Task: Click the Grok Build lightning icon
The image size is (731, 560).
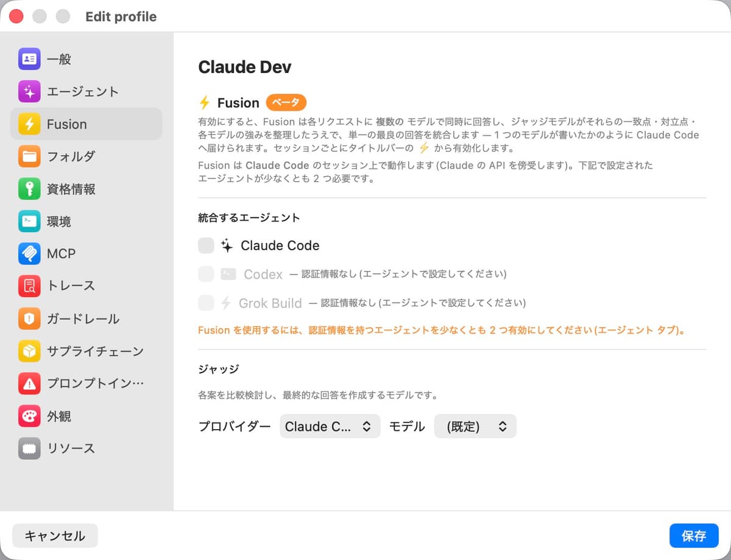Action: pyautogui.click(x=226, y=303)
